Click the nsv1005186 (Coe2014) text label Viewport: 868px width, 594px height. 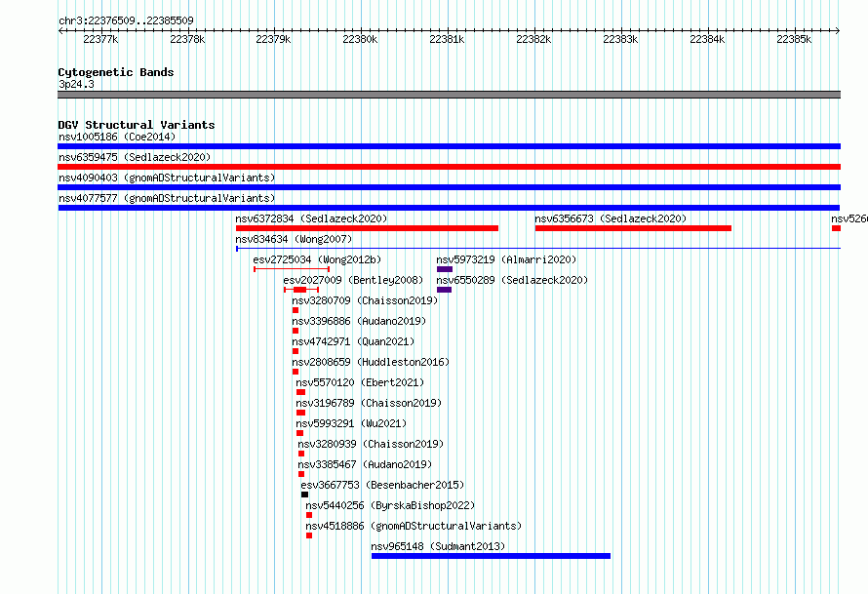pyautogui.click(x=117, y=137)
